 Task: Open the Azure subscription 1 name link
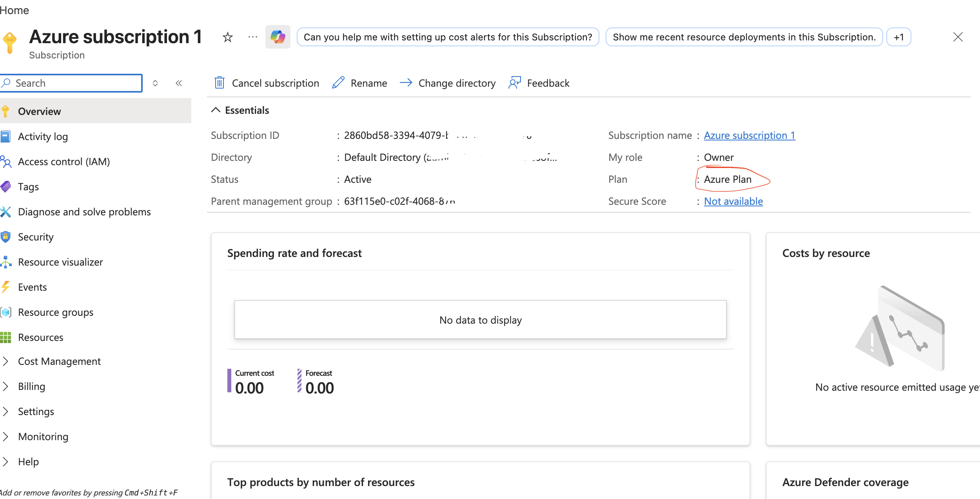(750, 135)
